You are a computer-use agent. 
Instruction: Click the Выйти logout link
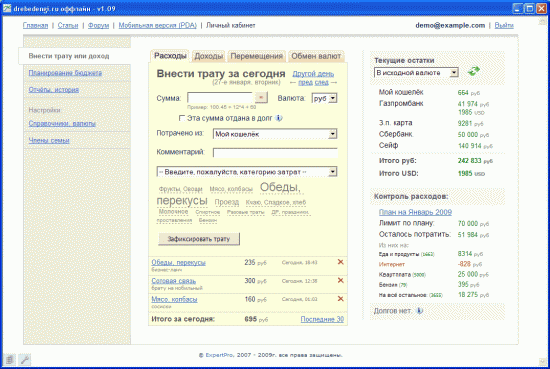pyautogui.click(x=504, y=25)
